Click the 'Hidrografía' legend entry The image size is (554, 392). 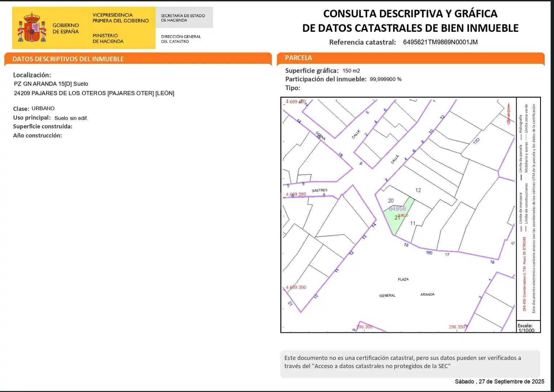pos(521,127)
